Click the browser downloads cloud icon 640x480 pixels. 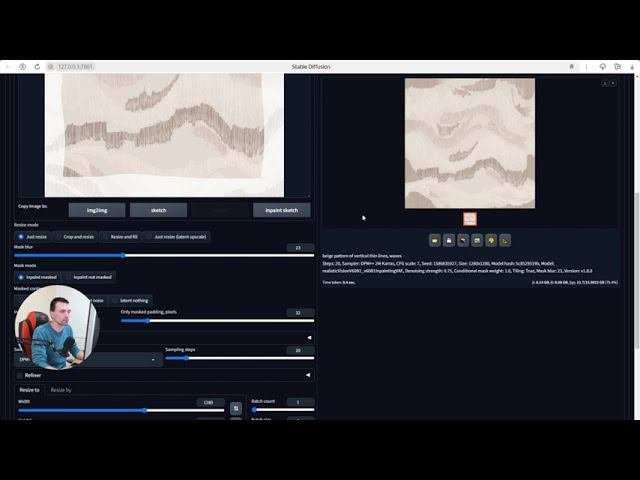coord(602,67)
